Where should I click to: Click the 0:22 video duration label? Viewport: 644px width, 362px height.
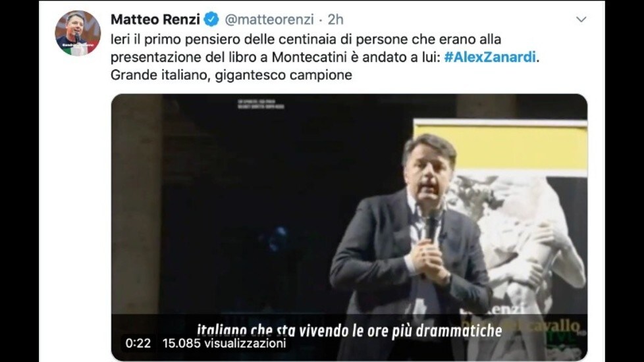[138, 343]
